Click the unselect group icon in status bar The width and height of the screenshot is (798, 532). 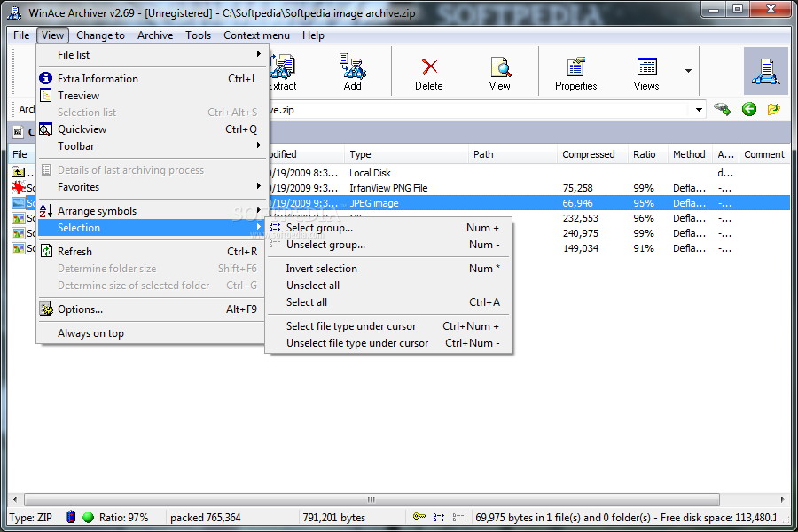[x=458, y=517]
